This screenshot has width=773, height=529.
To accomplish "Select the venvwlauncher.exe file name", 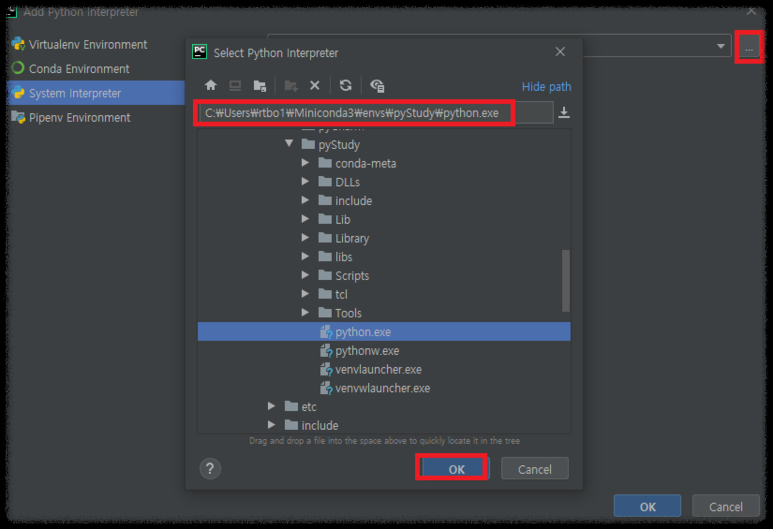I will [x=383, y=388].
